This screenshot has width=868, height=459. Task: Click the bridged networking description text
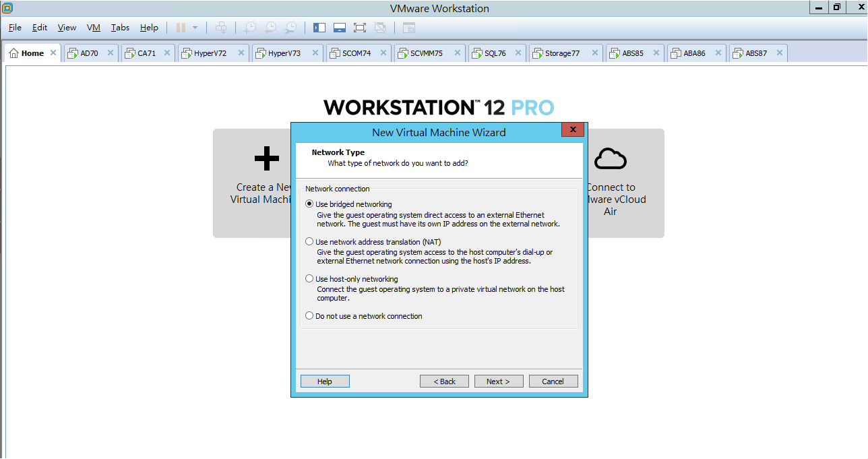(x=438, y=220)
